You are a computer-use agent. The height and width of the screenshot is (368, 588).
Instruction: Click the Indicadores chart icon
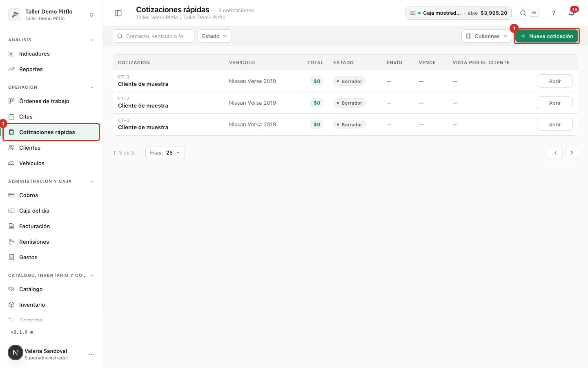[x=11, y=54]
